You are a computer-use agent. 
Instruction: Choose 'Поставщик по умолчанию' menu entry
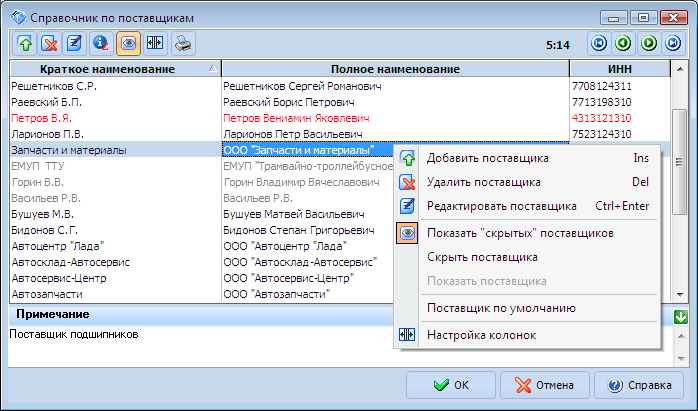(500, 308)
